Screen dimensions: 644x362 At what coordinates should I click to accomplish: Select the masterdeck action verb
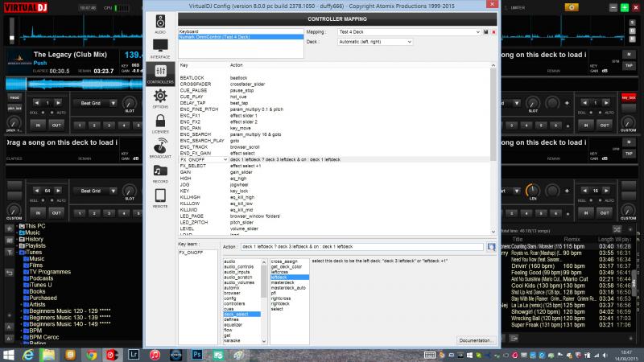coord(290,283)
